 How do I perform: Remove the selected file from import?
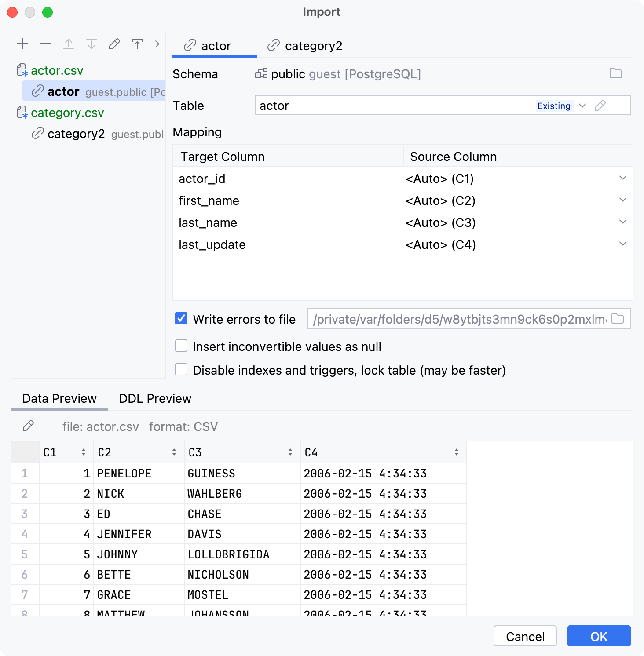coord(45,44)
